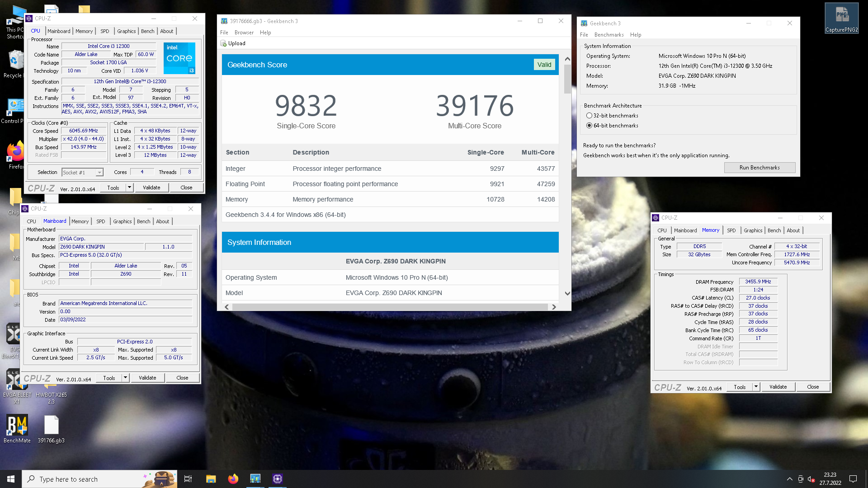The width and height of the screenshot is (868, 488).
Task: Open File menu in Geekbench 3 launcher
Action: pos(584,35)
